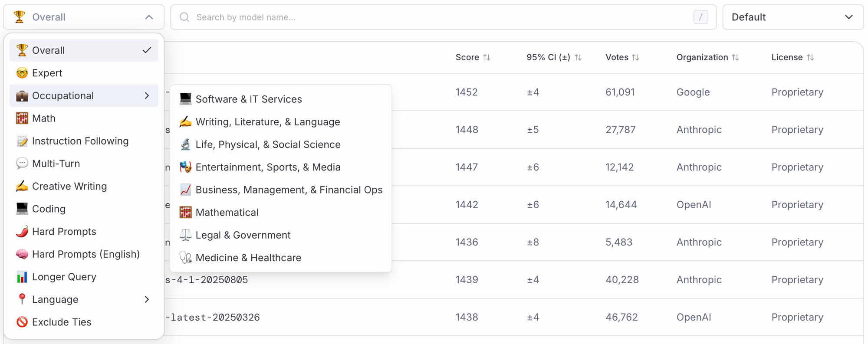
Task: Click the sort arrows next to Score
Action: point(487,57)
